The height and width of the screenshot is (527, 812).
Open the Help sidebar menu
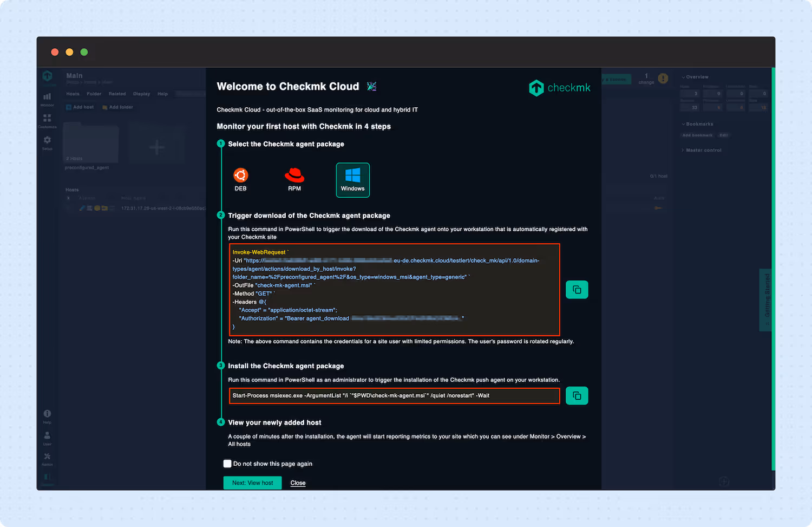47,417
